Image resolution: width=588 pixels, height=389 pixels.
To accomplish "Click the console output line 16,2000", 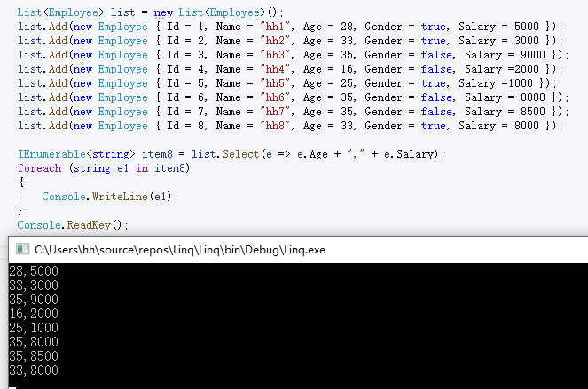I will pos(34,314).
